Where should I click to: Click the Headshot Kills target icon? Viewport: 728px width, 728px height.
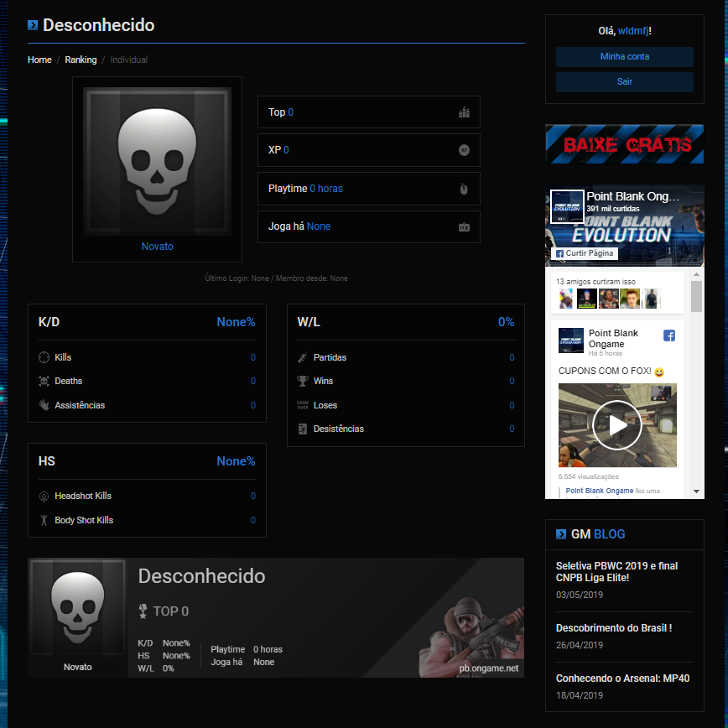point(44,496)
